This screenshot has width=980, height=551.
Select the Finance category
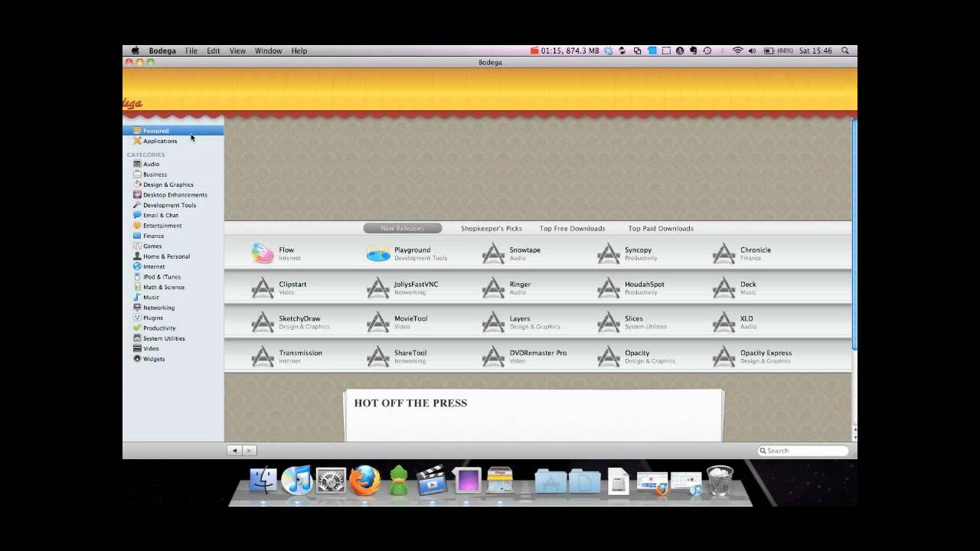tap(153, 236)
